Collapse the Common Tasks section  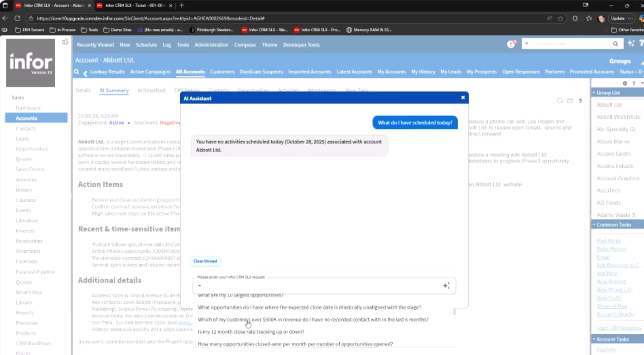pos(594,224)
